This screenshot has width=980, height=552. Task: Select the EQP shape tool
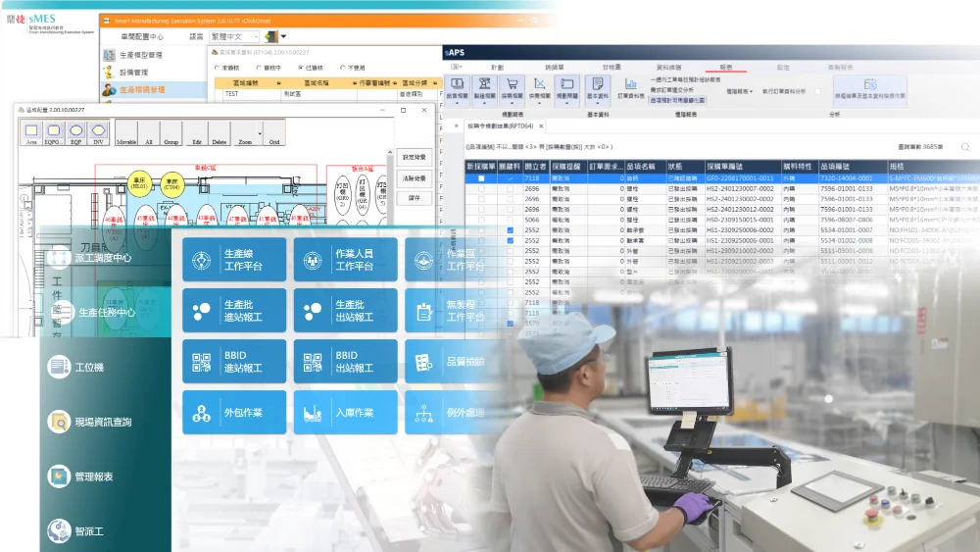click(76, 132)
